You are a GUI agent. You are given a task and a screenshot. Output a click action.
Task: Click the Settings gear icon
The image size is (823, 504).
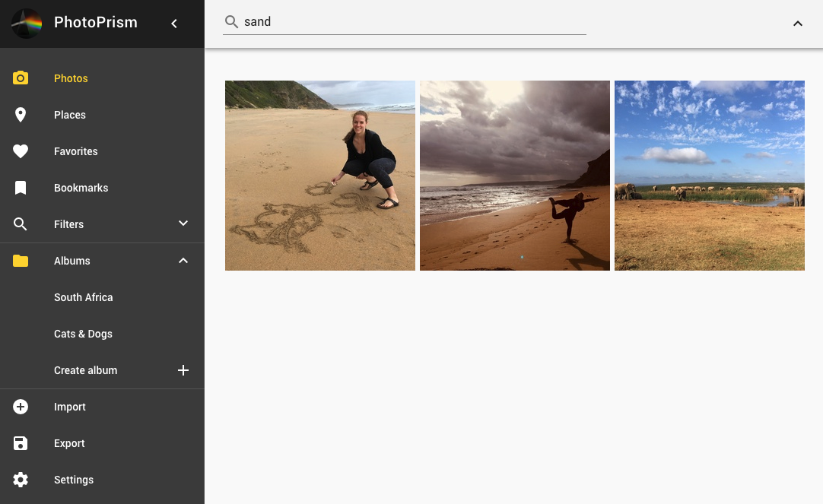pos(21,480)
